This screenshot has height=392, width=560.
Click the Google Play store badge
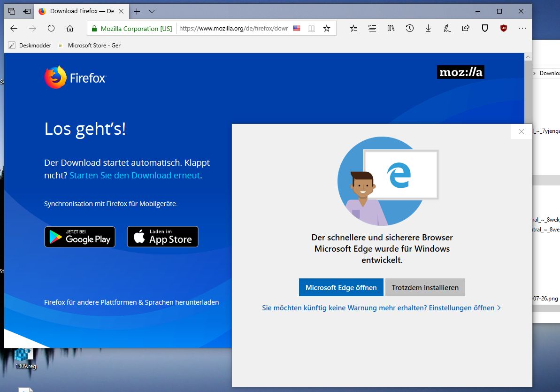point(80,237)
